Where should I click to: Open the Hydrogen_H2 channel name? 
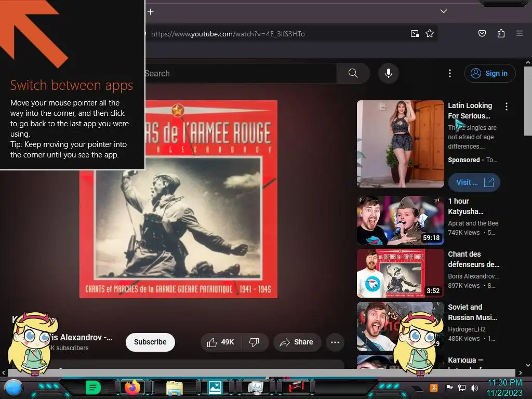tap(467, 329)
